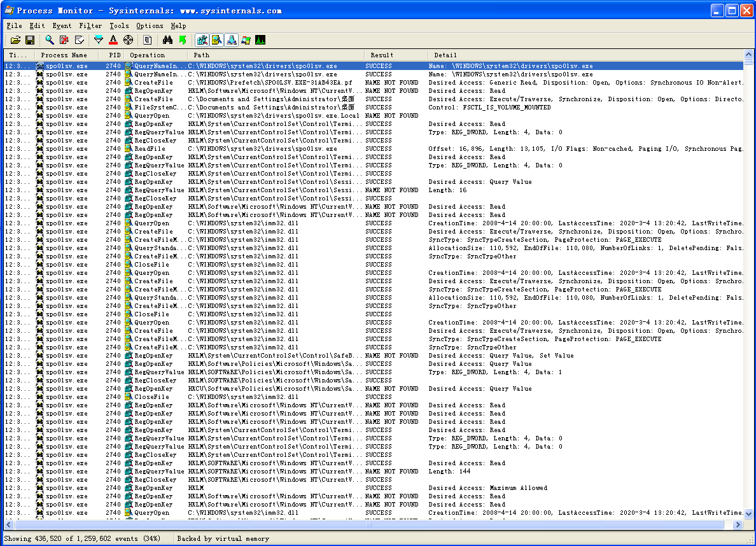Click the Detail column header

[586, 55]
